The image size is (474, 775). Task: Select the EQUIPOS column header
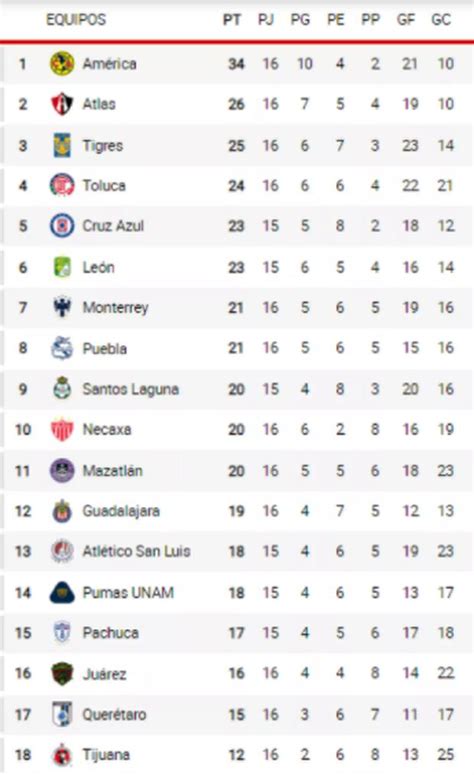point(76,20)
